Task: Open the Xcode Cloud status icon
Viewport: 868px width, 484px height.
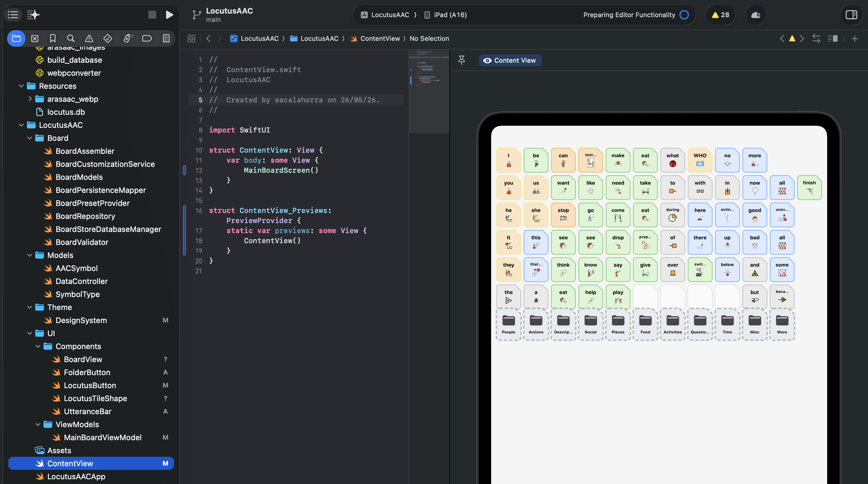Action: [756, 15]
